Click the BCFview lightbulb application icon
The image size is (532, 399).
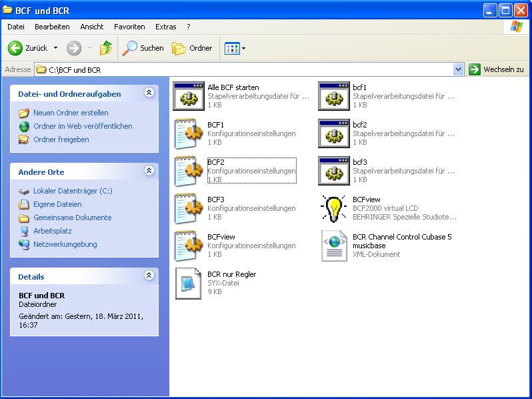coord(333,208)
